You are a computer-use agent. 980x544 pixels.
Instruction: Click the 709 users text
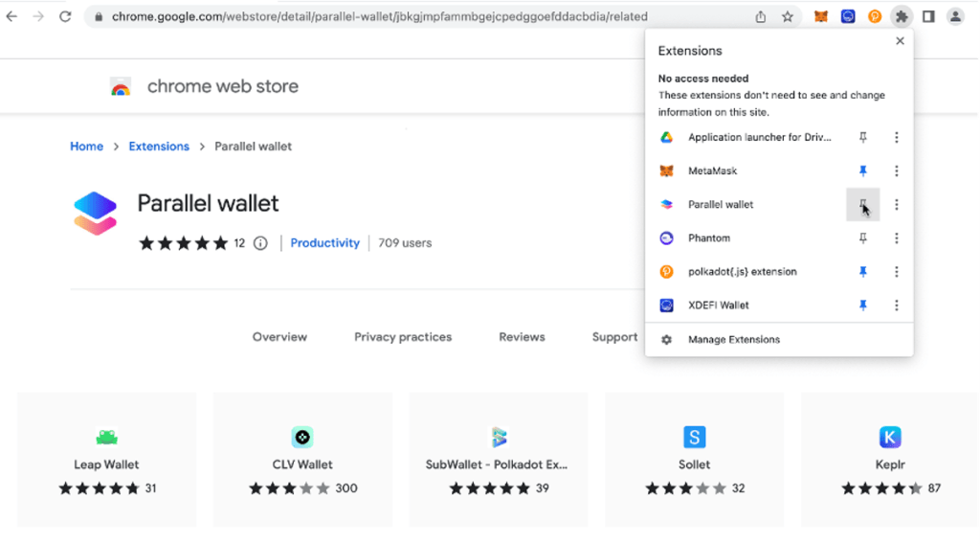click(x=405, y=243)
